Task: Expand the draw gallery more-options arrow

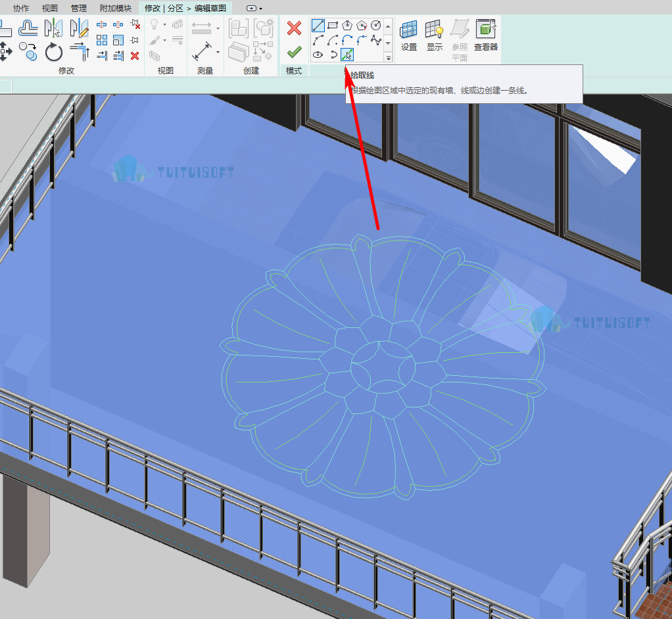Action: 388,57
